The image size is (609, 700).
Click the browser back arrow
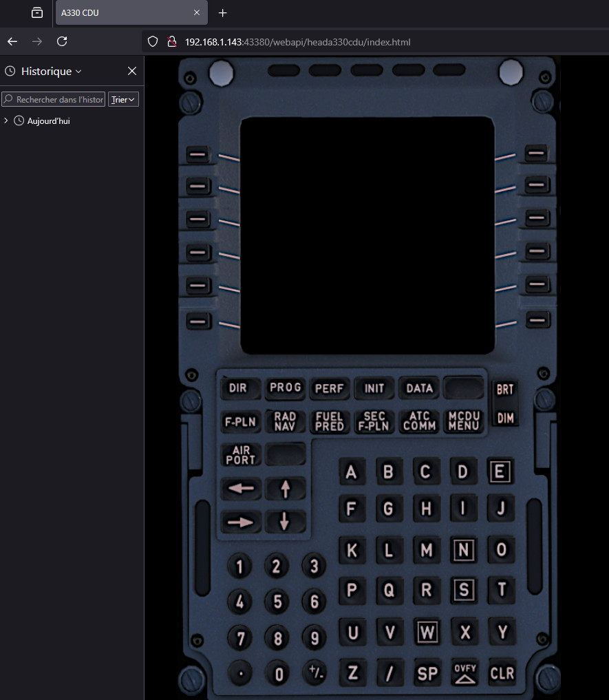(12, 42)
